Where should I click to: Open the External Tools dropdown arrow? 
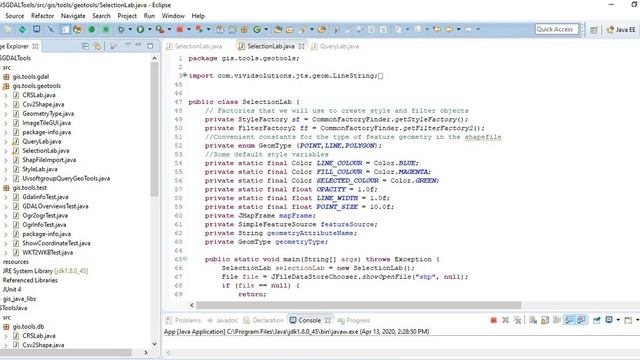pyautogui.click(x=169, y=29)
